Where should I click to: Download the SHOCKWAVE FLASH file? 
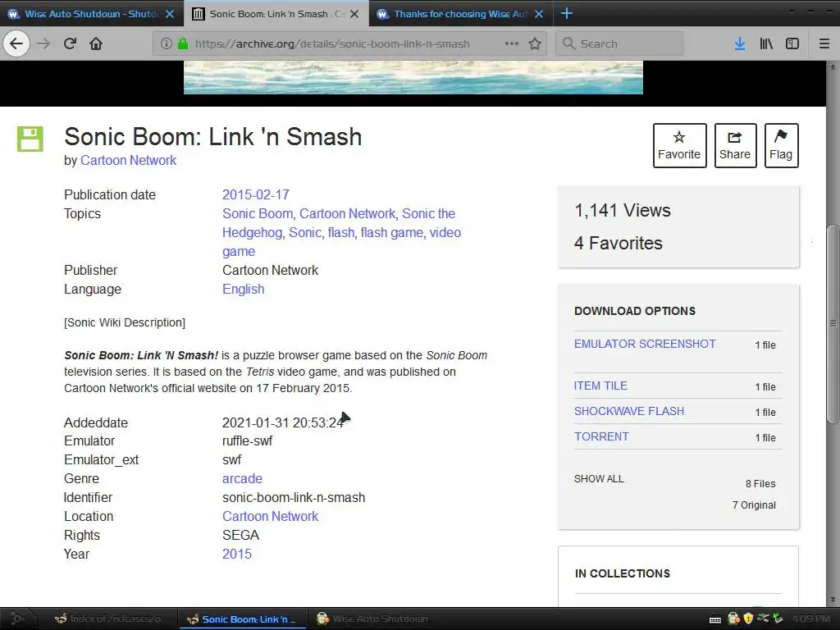click(629, 411)
